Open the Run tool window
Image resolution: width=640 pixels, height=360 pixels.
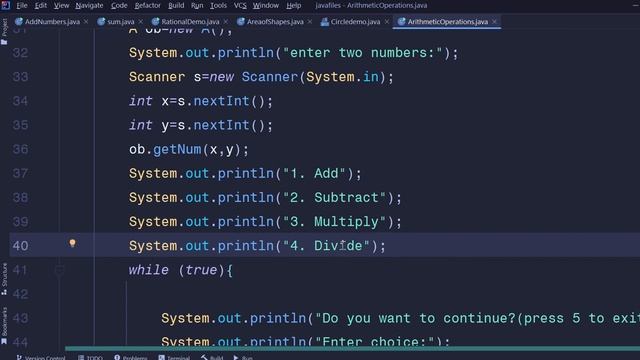click(x=243, y=358)
